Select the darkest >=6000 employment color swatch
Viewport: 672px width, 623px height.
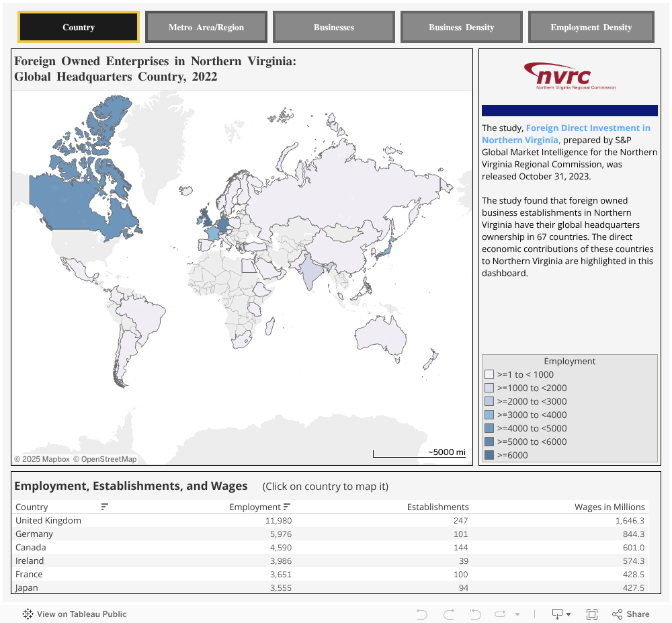pos(489,455)
